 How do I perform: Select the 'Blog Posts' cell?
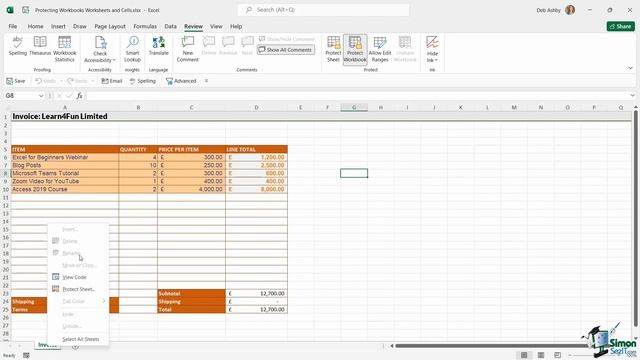click(x=65, y=165)
